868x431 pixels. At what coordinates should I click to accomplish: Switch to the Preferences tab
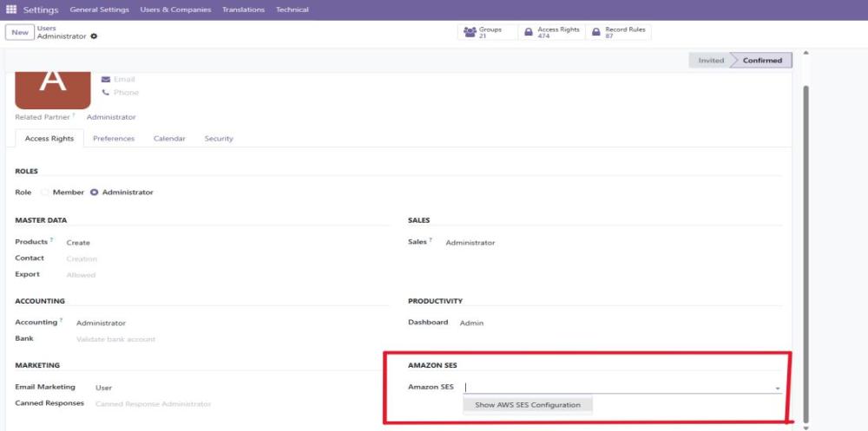tap(114, 139)
